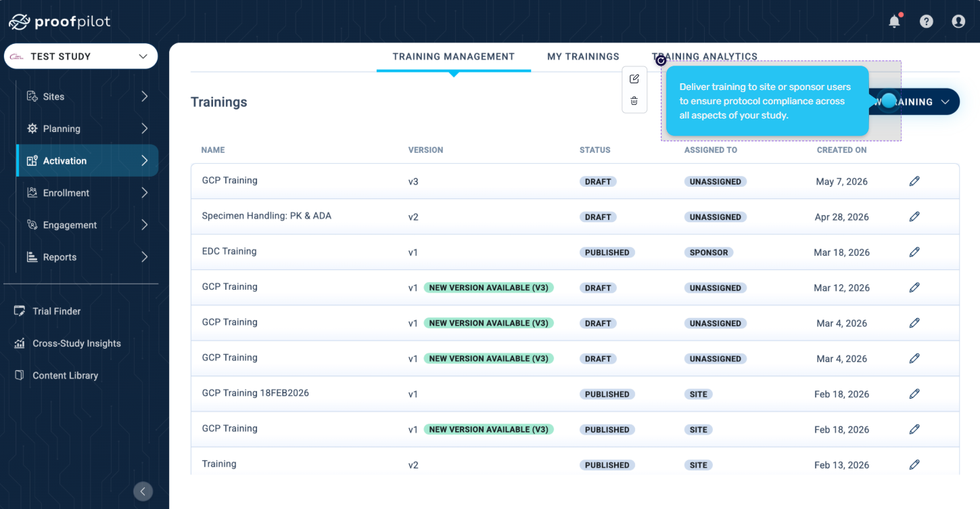980x509 pixels.
Task: Expand the Activation menu chevron
Action: click(144, 160)
